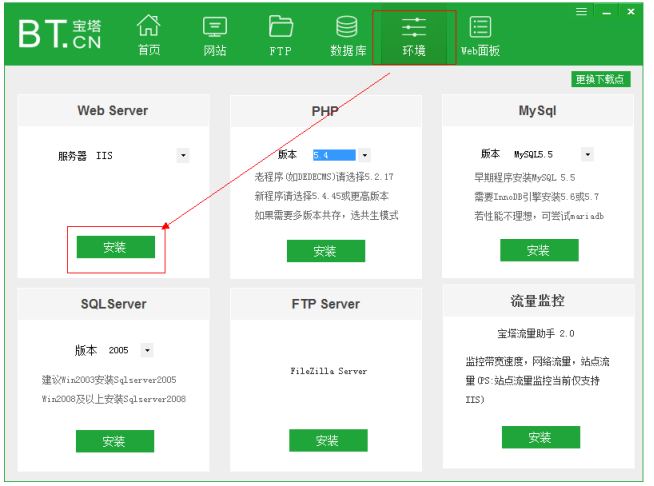Install SQLServer with the 安装 button

pos(115,441)
